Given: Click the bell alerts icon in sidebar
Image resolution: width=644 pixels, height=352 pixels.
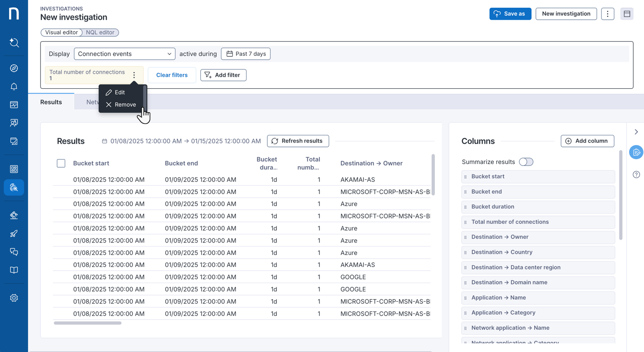Looking at the screenshot, I should 14,86.
